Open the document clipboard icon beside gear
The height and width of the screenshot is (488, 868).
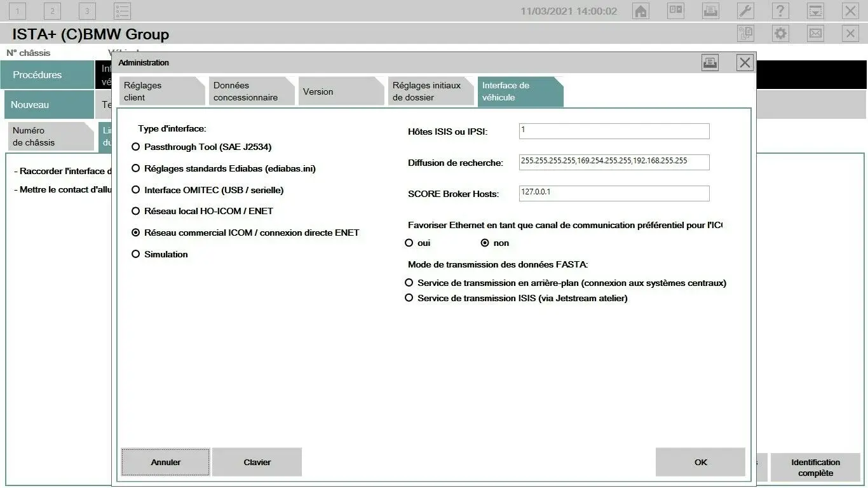click(x=745, y=34)
